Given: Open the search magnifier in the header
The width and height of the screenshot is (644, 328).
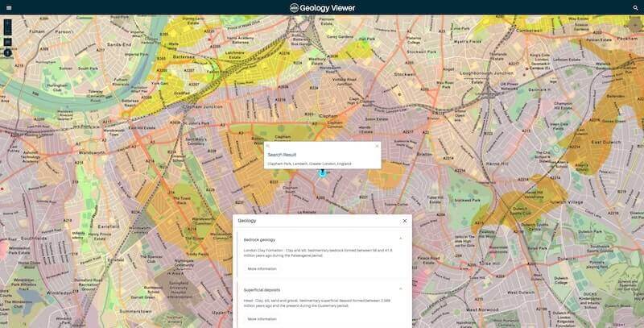Looking at the screenshot, I should [636, 8].
